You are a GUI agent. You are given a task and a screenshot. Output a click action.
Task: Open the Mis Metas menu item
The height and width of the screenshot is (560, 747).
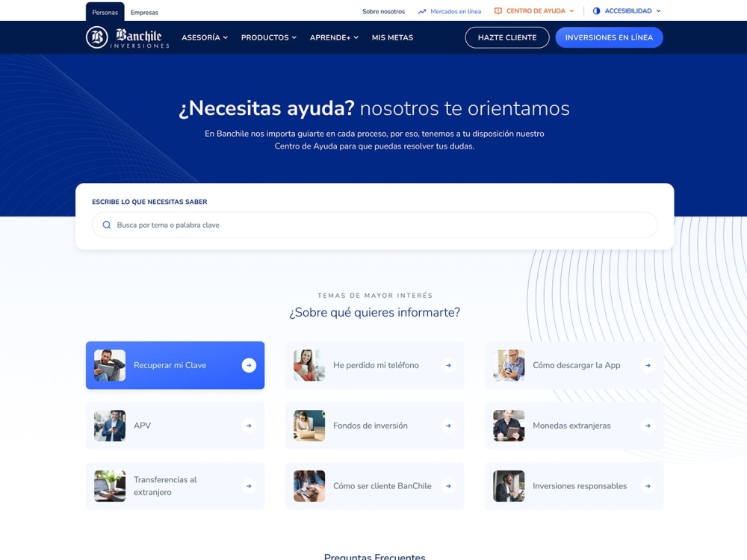393,37
